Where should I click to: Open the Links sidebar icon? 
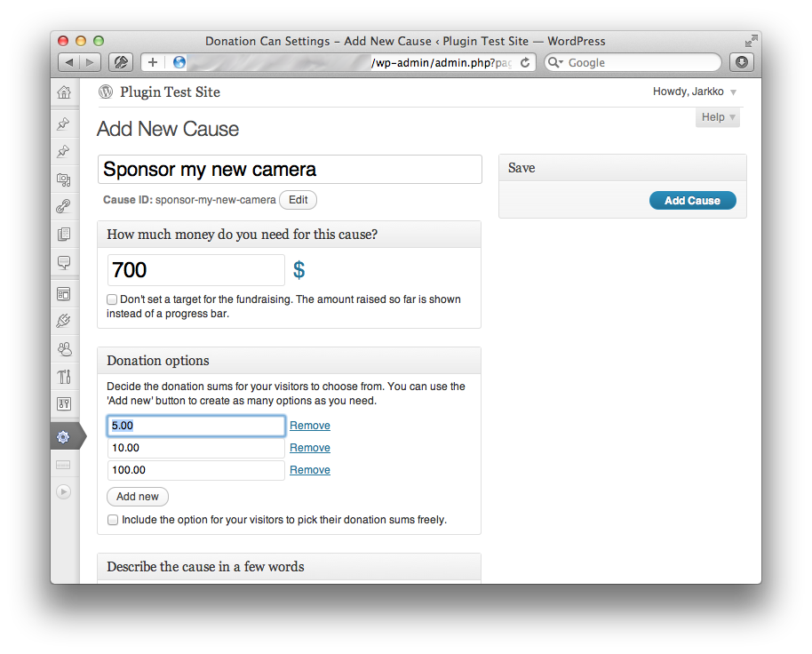pyautogui.click(x=64, y=207)
